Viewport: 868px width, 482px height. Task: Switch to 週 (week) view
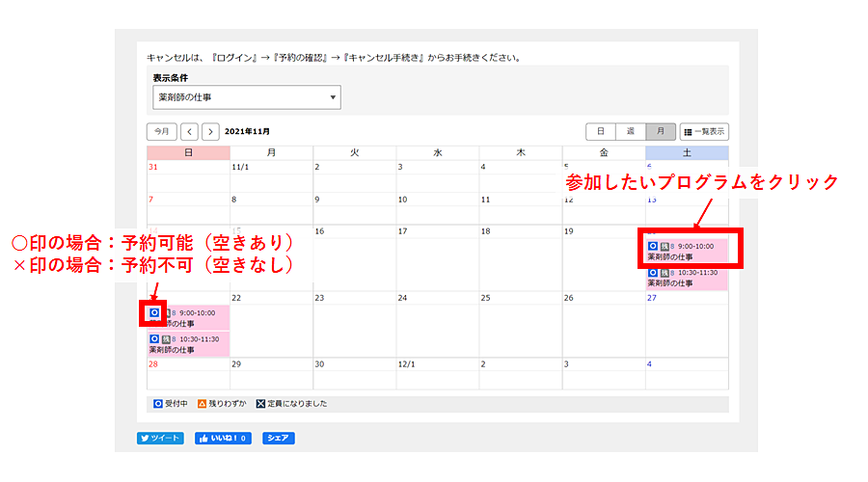point(630,131)
